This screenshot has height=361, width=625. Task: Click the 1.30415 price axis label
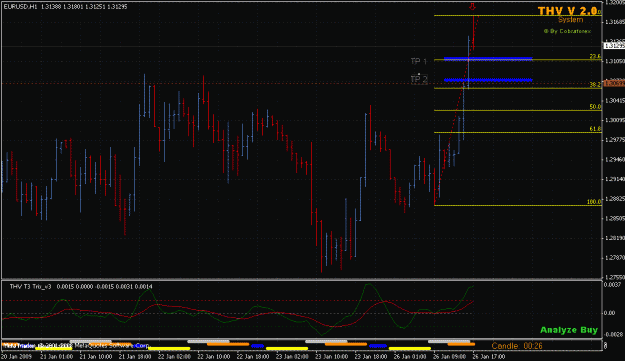point(614,101)
